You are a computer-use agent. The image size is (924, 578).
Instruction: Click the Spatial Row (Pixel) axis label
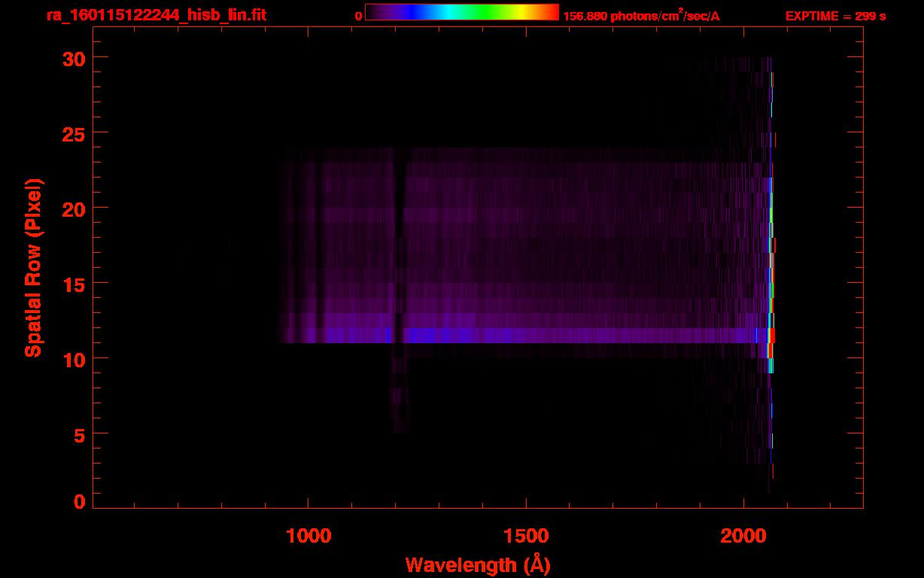(x=33, y=267)
